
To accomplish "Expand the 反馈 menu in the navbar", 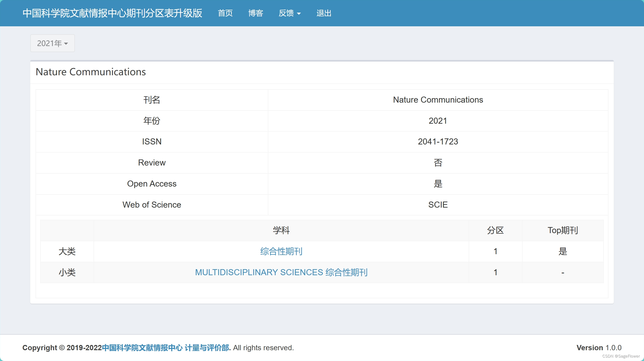I will coord(290,13).
